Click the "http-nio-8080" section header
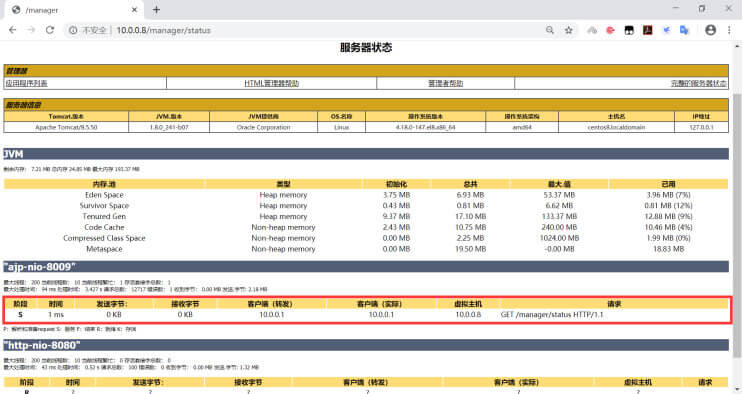Image resolution: width=742 pixels, height=394 pixels. click(366, 345)
